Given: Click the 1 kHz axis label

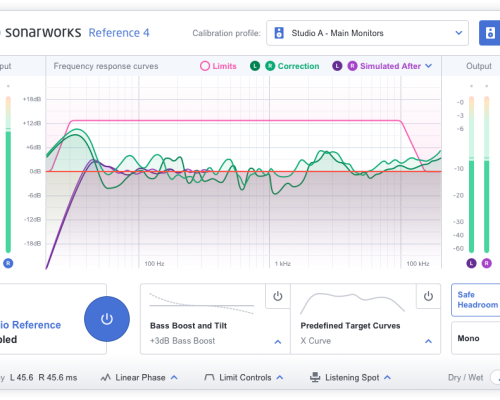Looking at the screenshot, I should point(283,264).
